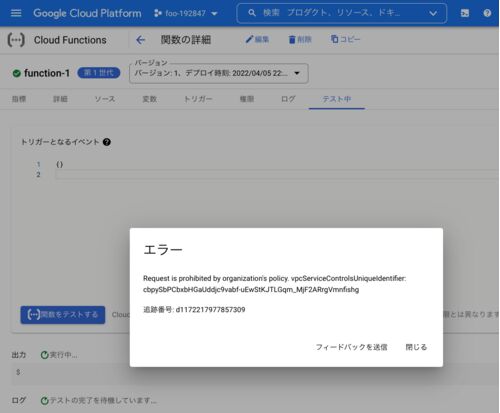This screenshot has width=500, height=413.
Task: Focus the product and resource search field
Action: click(x=342, y=13)
